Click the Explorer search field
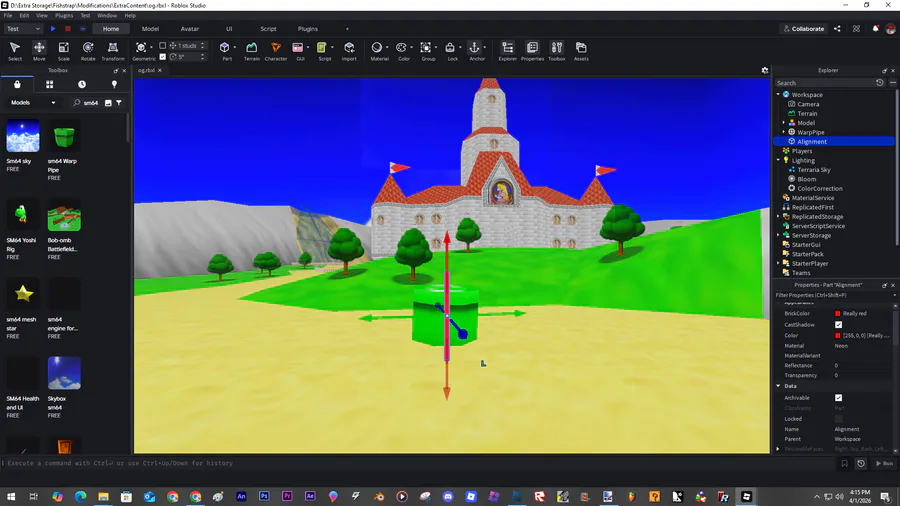Image resolution: width=900 pixels, height=506 pixels. 824,83
